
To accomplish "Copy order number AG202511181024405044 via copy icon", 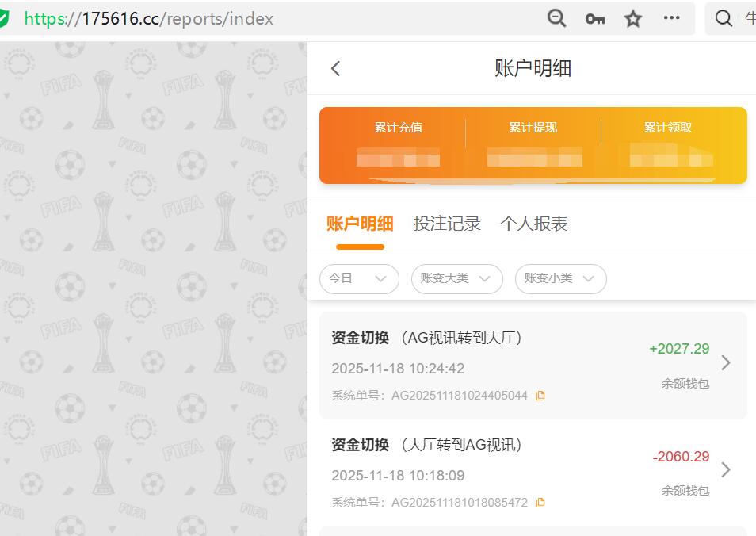I will (540, 395).
